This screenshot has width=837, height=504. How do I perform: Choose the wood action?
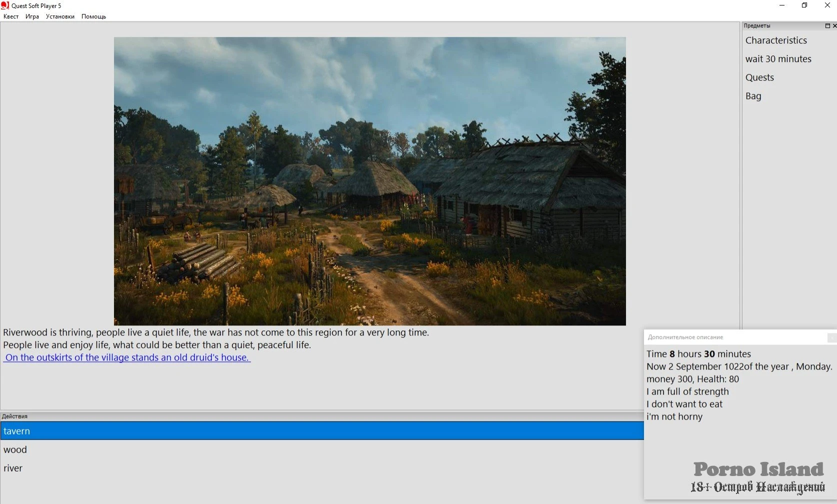click(15, 449)
